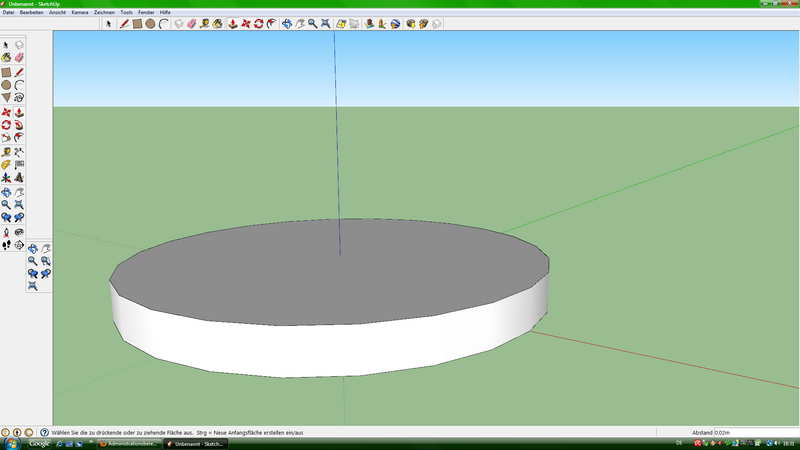Open the Kamera menu
Viewport: 800px width, 450px height.
point(79,12)
